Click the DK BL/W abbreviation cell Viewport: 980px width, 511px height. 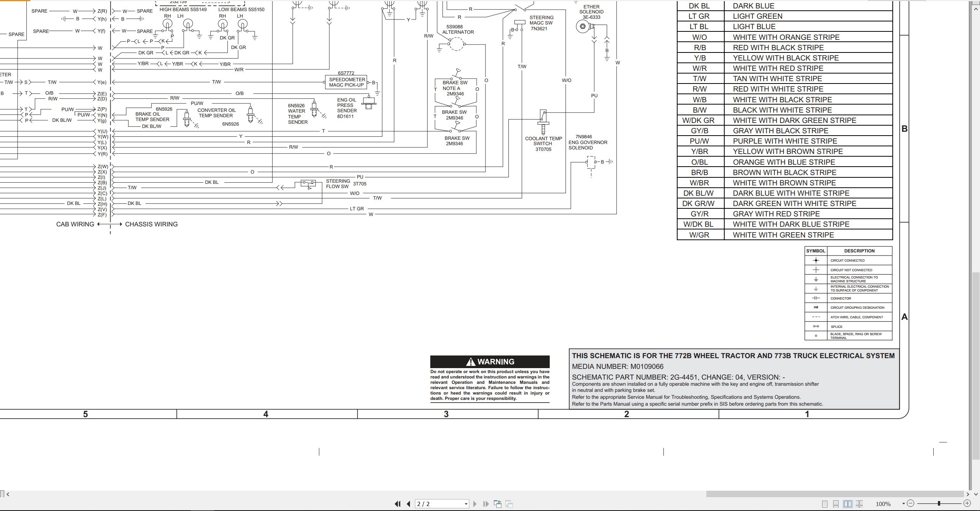point(701,193)
